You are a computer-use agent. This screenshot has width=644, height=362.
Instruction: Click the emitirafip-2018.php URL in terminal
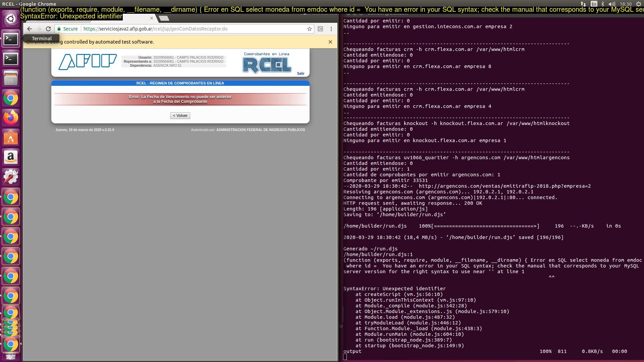(505, 186)
